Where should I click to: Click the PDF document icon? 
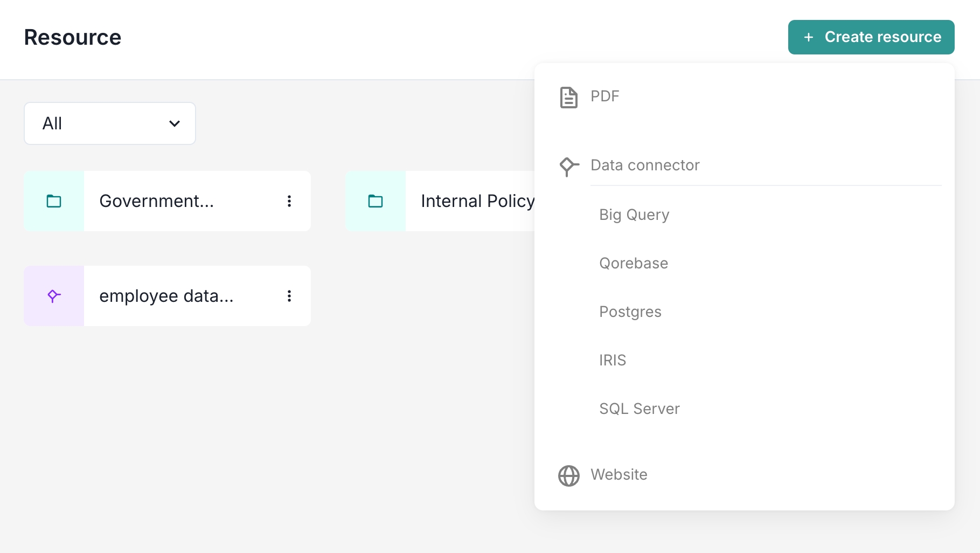pyautogui.click(x=568, y=98)
